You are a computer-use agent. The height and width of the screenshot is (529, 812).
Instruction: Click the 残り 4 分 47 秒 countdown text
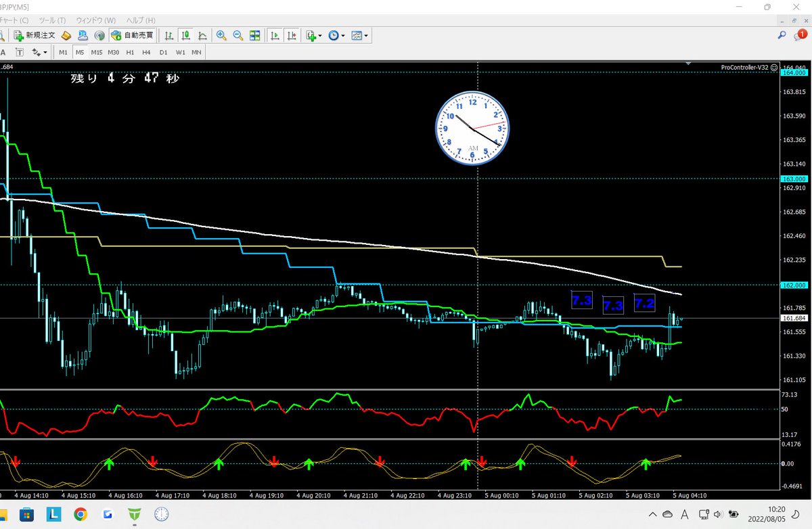click(x=125, y=78)
